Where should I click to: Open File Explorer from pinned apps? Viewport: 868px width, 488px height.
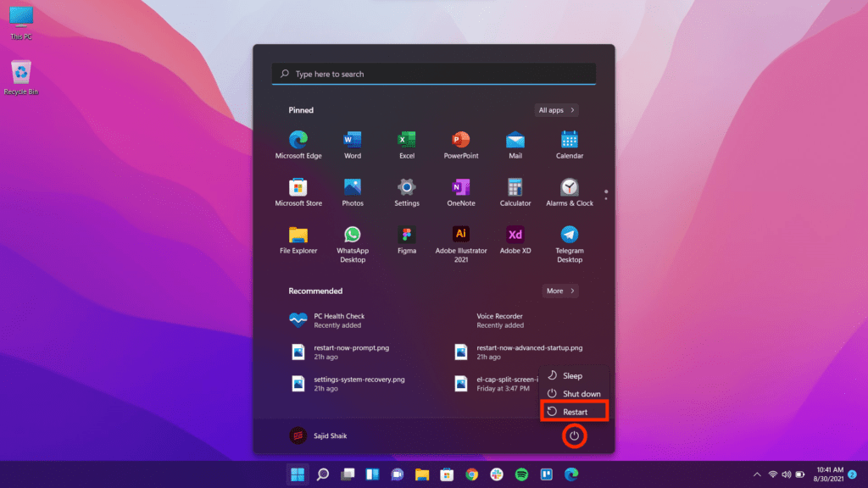(298, 240)
